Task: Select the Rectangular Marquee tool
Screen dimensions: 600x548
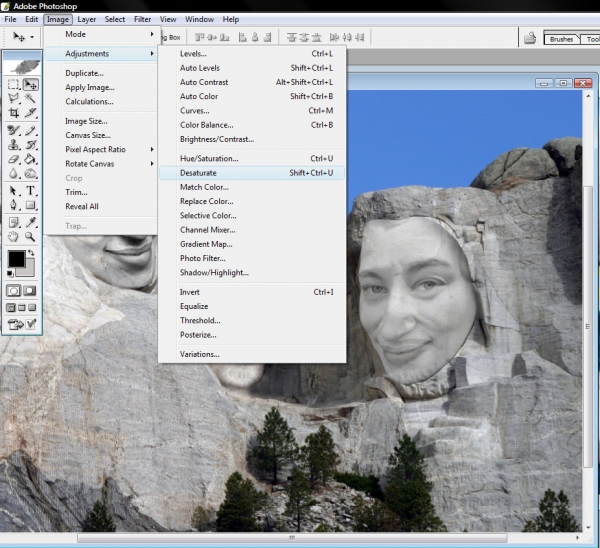Action: click(x=14, y=84)
